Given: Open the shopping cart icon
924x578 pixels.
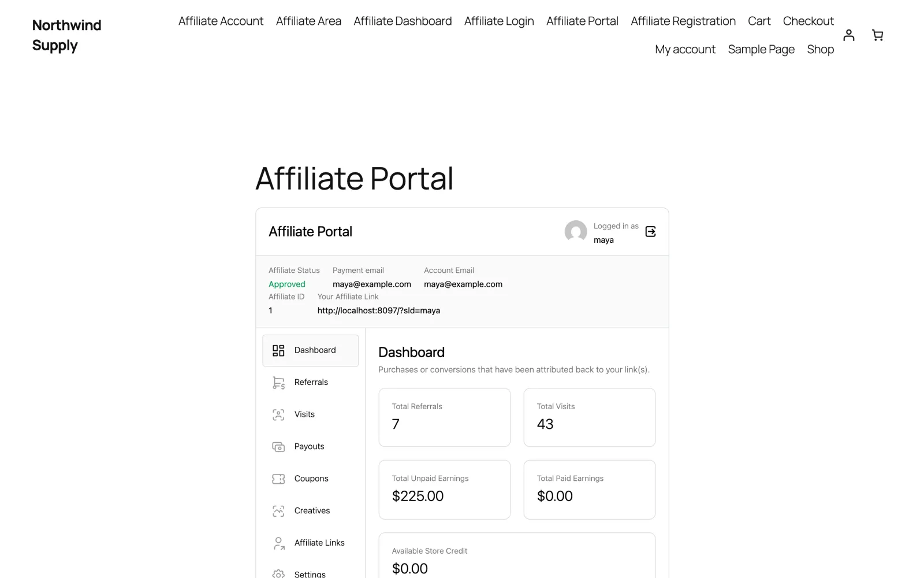Looking at the screenshot, I should tap(877, 35).
